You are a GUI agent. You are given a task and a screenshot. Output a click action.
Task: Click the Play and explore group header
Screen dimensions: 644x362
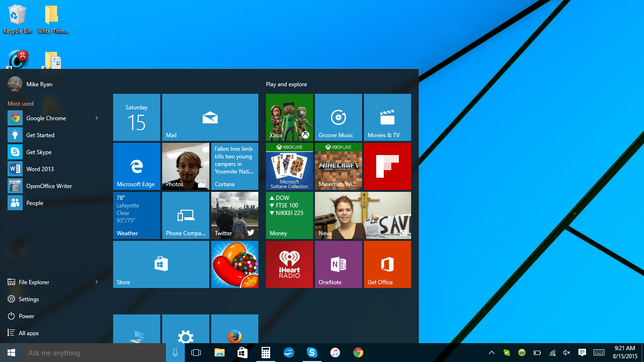(x=286, y=84)
